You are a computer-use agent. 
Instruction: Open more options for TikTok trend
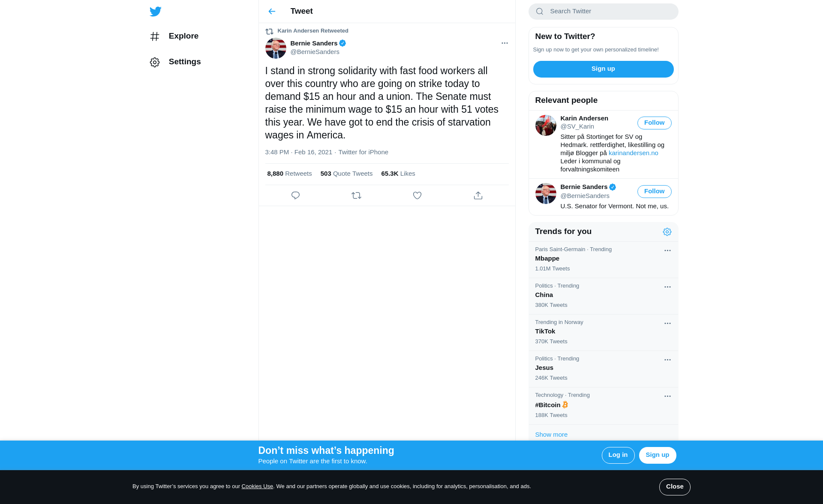(x=667, y=324)
